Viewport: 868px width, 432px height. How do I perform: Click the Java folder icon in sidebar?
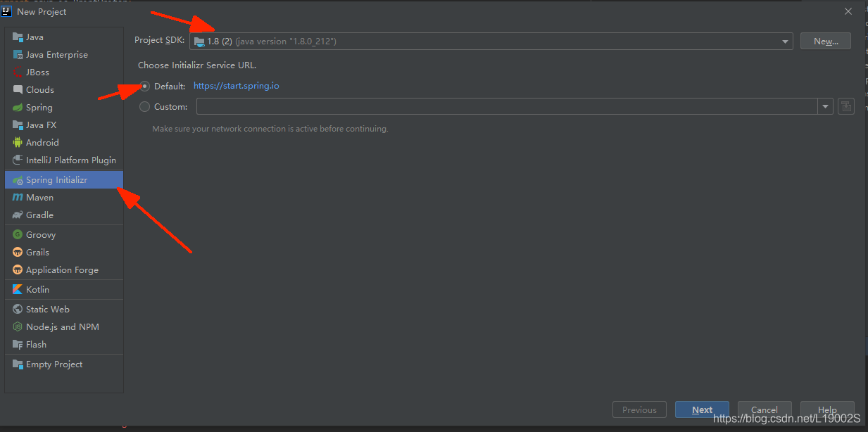pos(18,37)
